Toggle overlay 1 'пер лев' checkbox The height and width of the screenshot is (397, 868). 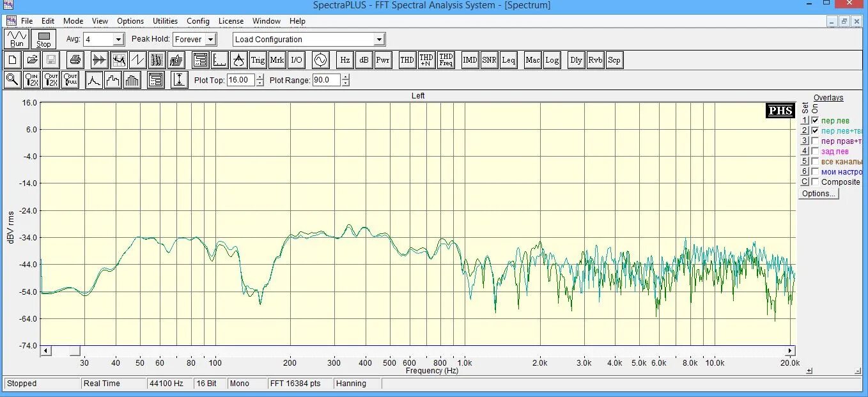[x=815, y=120]
